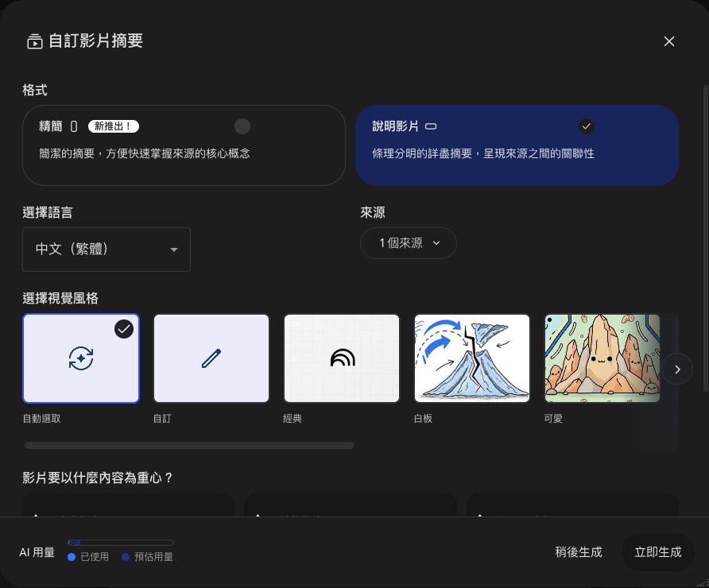The height and width of the screenshot is (588, 709).
Task: Click the checkmark badge on 自動選取
Action: [124, 329]
